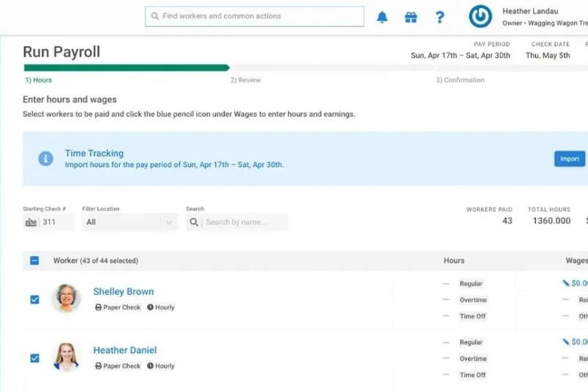The width and height of the screenshot is (588, 392).
Task: Click the Search by name field
Action: tap(237, 222)
